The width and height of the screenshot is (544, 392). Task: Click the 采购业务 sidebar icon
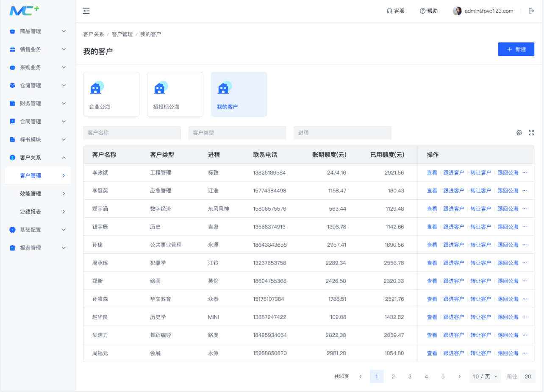coord(12,67)
